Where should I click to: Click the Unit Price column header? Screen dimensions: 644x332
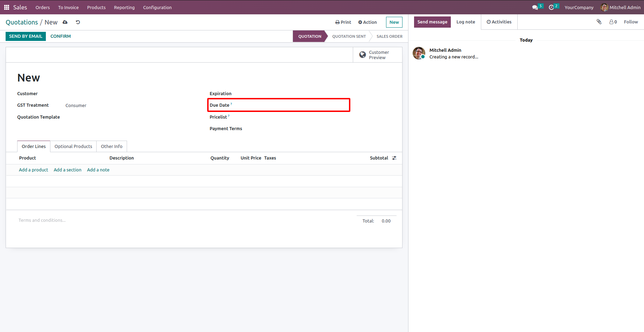tap(251, 158)
